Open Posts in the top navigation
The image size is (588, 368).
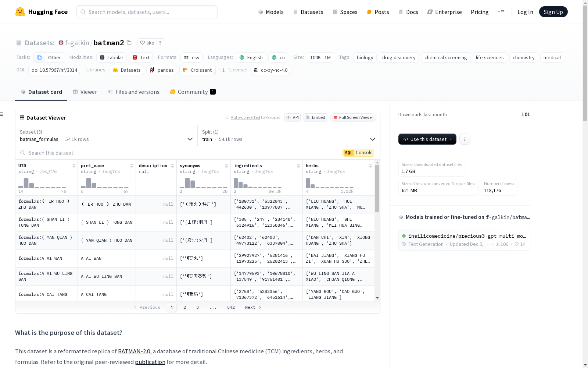(378, 12)
